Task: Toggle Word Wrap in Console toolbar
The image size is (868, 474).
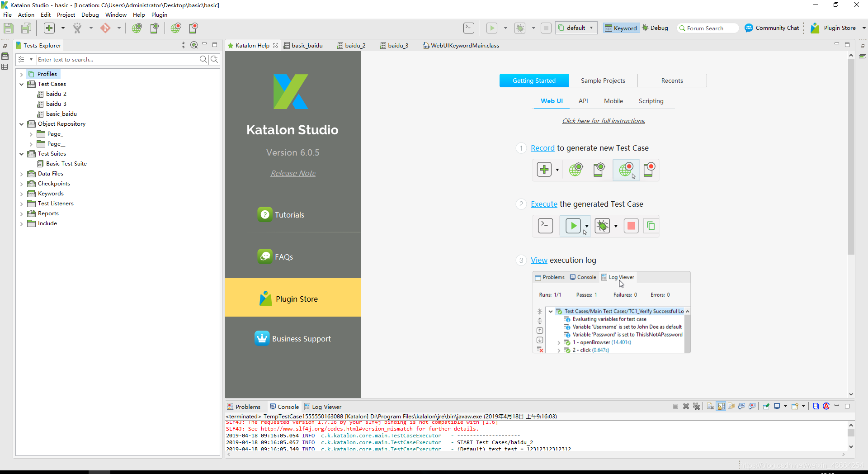Action: point(731,406)
